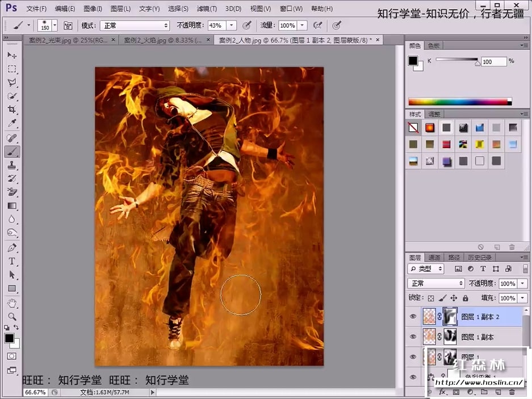Swap foreground and background colors

16,327
